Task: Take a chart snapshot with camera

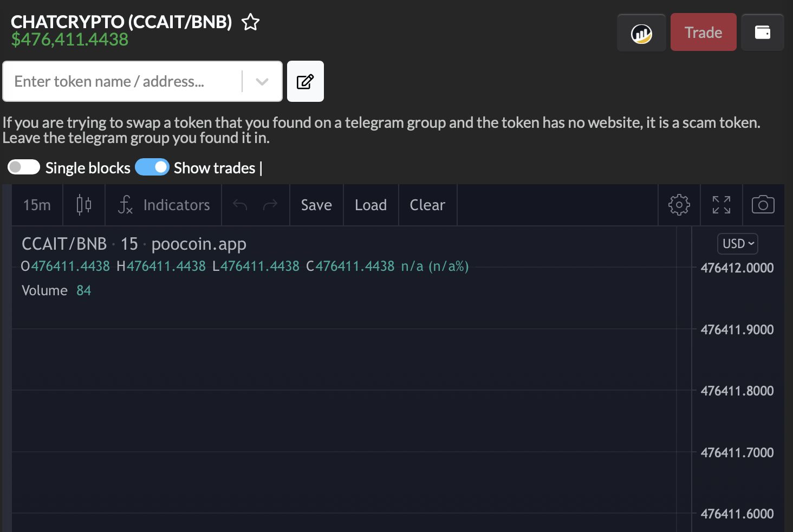Action: tap(763, 205)
